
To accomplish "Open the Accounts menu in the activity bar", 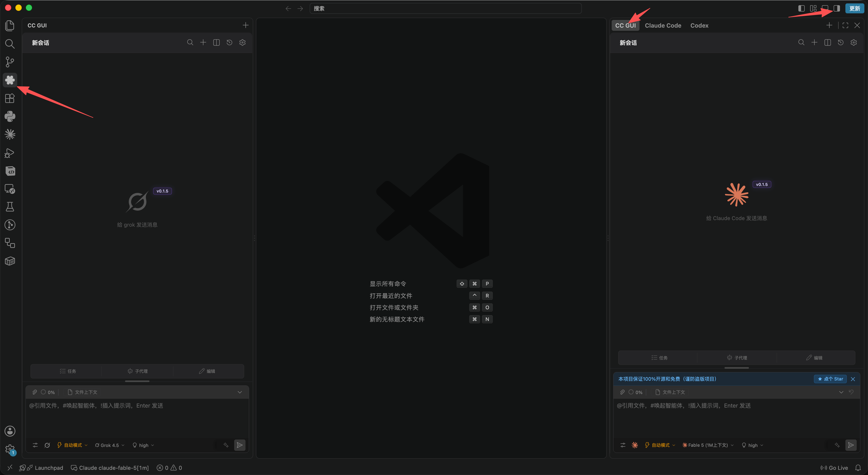I will (10, 431).
